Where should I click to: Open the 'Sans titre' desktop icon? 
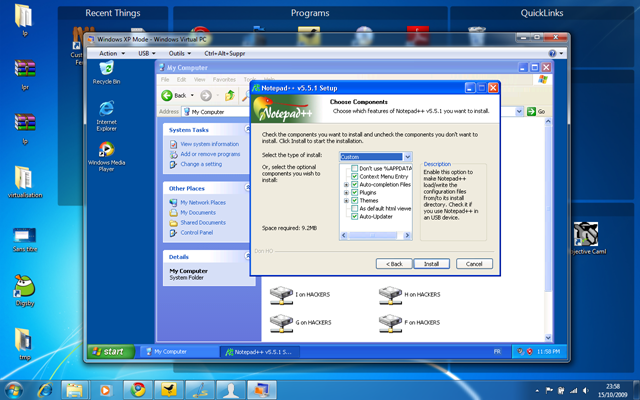click(24, 240)
